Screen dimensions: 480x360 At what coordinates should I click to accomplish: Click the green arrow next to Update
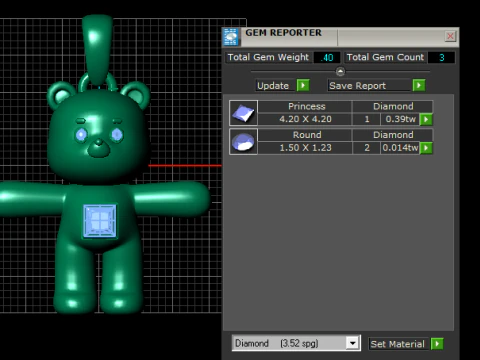click(x=303, y=85)
